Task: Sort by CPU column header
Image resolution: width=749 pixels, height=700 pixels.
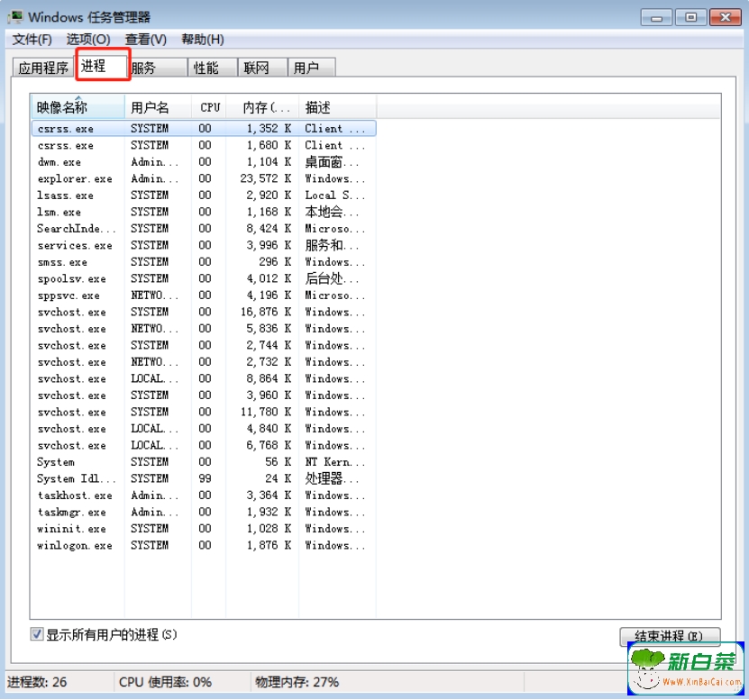Action: click(x=209, y=107)
